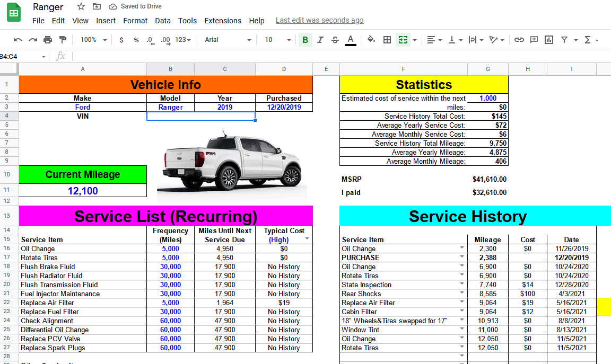Open fill color picker

(371, 40)
